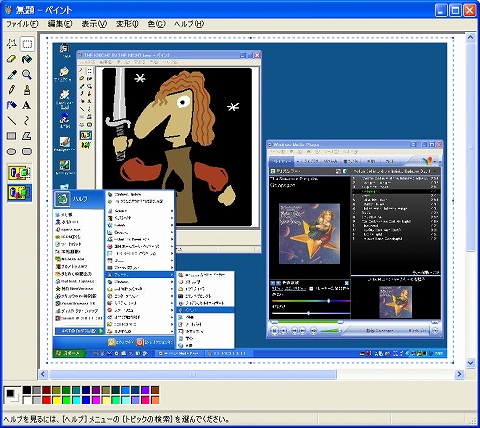Choose the dark red color swatch
This screenshot has height=428, width=480.
[47, 390]
